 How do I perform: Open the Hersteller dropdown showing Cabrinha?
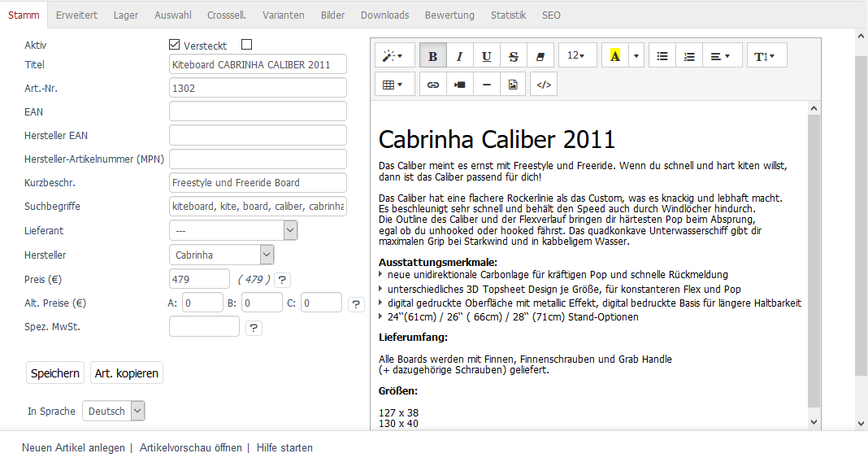pos(222,255)
